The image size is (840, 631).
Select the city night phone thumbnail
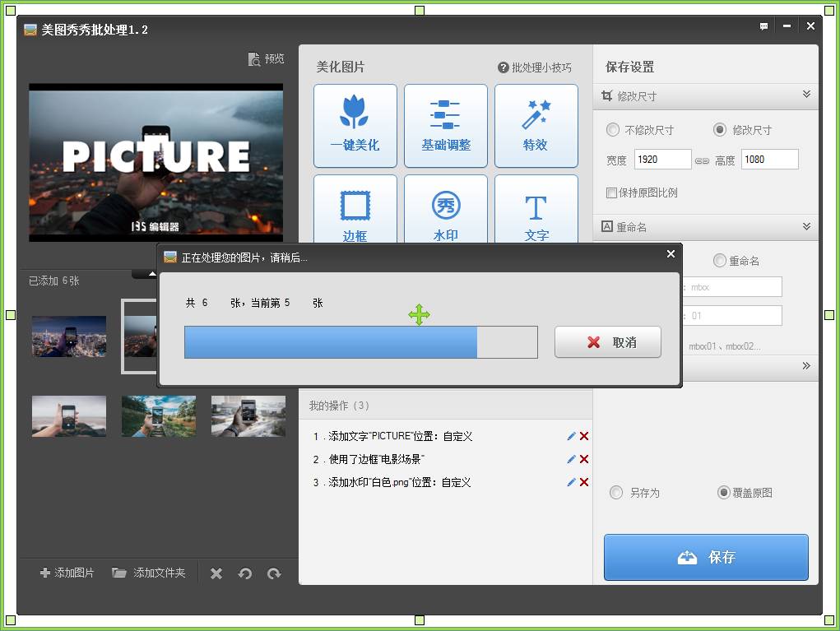pyautogui.click(x=69, y=336)
